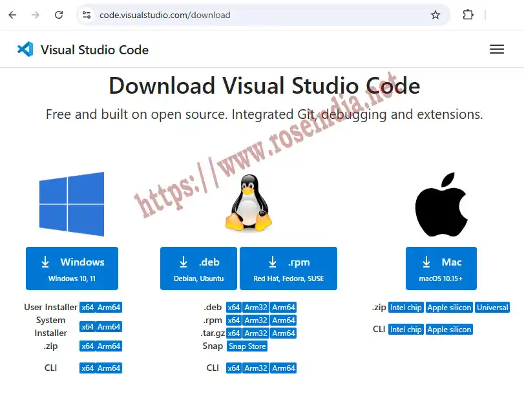Select Linux .rpm x64 download
Image resolution: width=524 pixels, height=420 pixels.
(234, 320)
